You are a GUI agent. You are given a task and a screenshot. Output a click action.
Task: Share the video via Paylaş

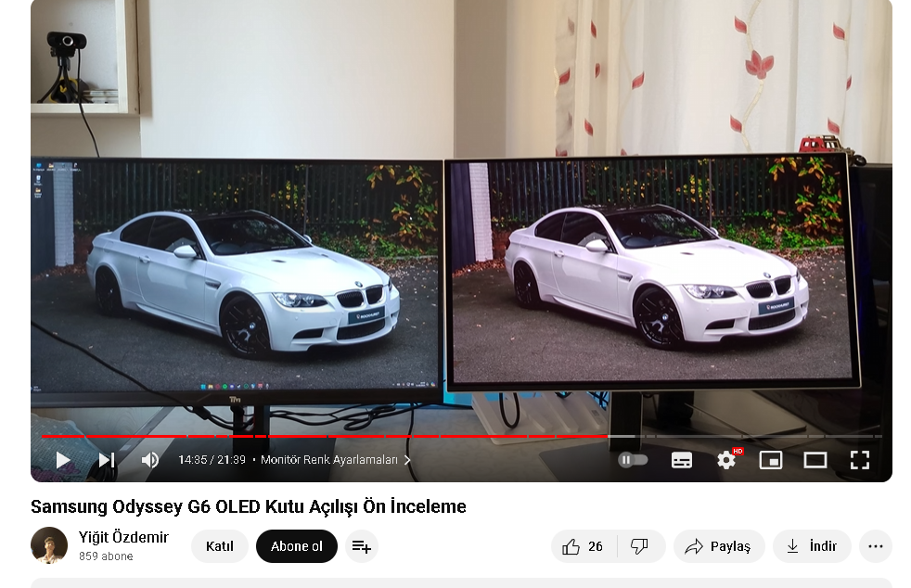coord(719,546)
